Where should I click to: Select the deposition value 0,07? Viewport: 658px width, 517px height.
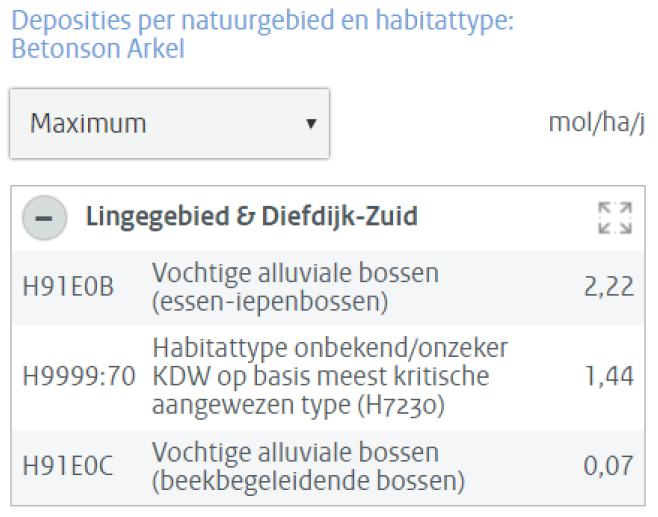point(609,467)
